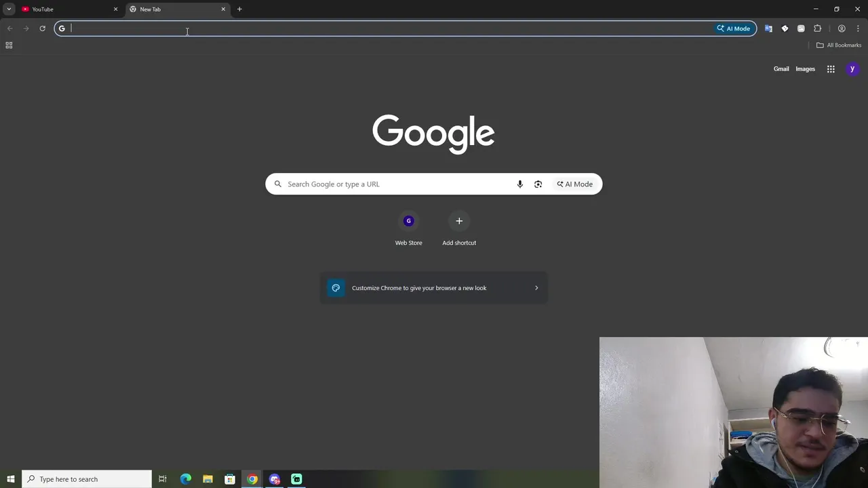Open the Google apps grid

click(831, 69)
